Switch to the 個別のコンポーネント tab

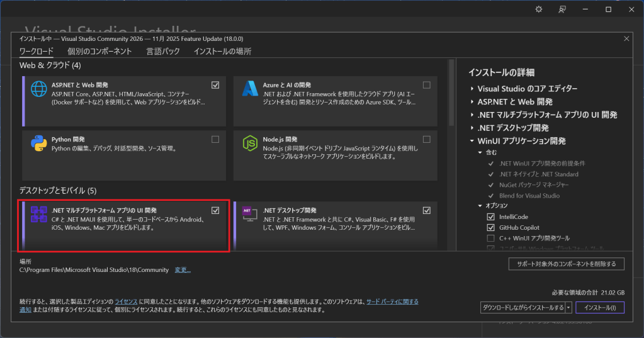pyautogui.click(x=99, y=52)
